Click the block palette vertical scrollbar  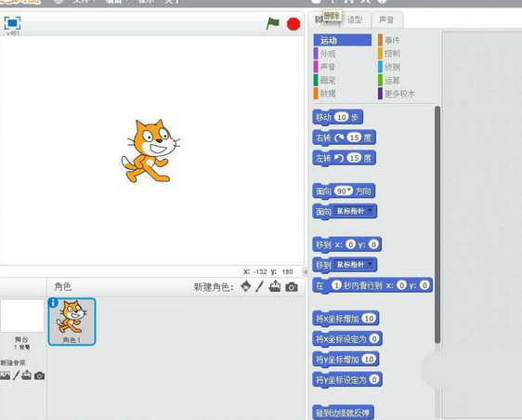tap(437, 225)
